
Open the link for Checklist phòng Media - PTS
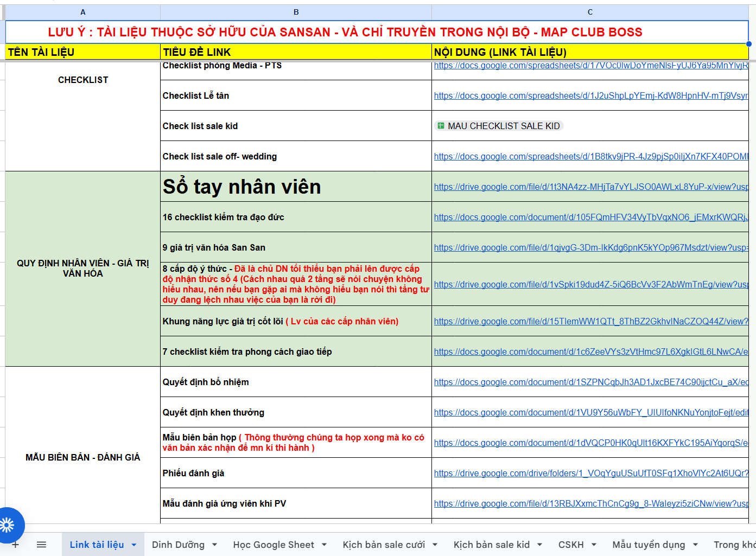pos(591,66)
